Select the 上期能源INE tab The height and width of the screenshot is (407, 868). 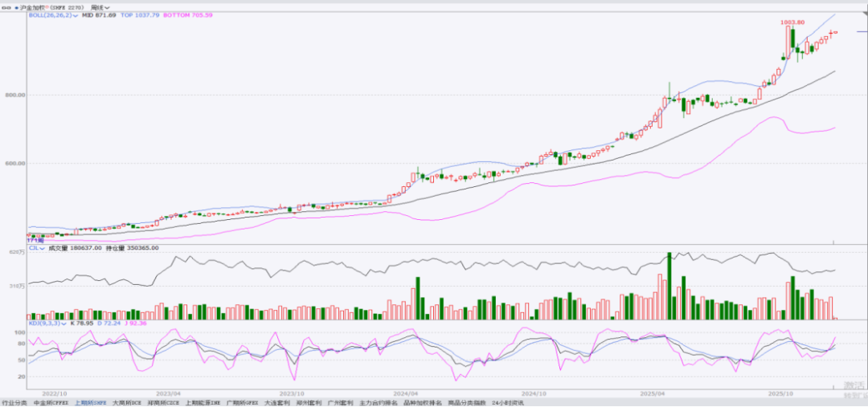point(203,403)
